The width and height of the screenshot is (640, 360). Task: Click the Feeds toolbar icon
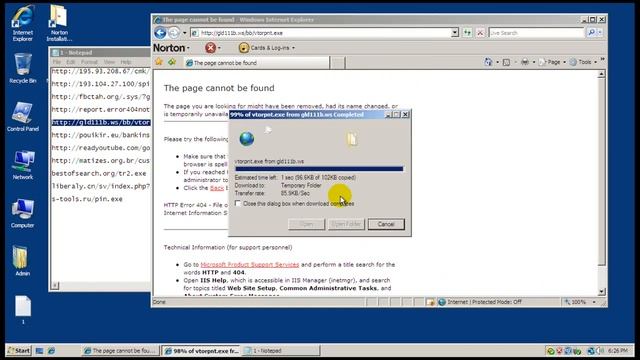506,62
